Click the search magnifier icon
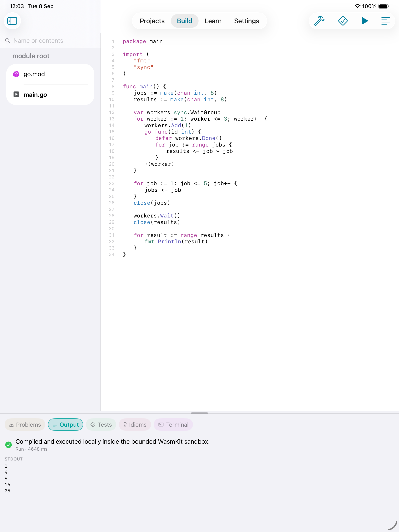Viewport: 399px width, 532px height. [8, 41]
